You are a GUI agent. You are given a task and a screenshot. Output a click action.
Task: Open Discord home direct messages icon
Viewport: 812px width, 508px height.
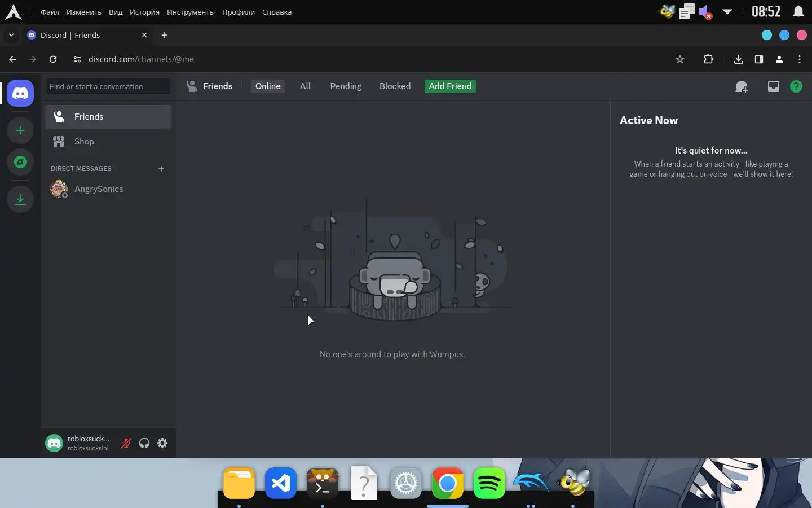[x=20, y=93]
